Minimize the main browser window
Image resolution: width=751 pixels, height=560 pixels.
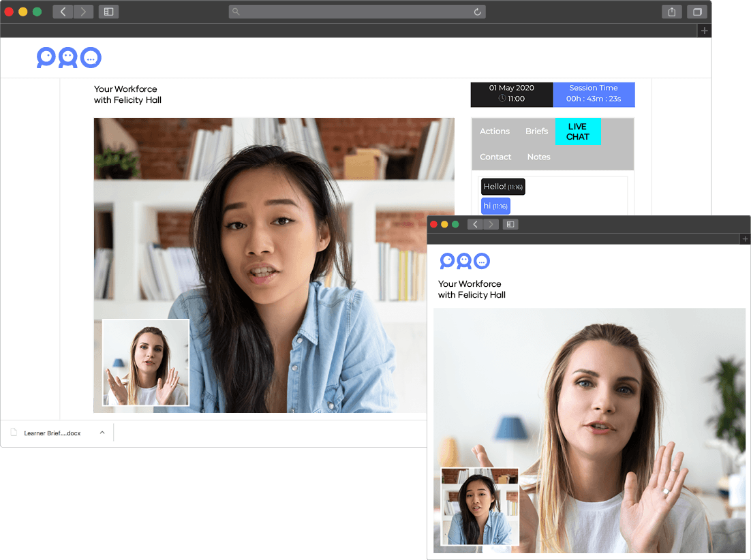(x=23, y=12)
